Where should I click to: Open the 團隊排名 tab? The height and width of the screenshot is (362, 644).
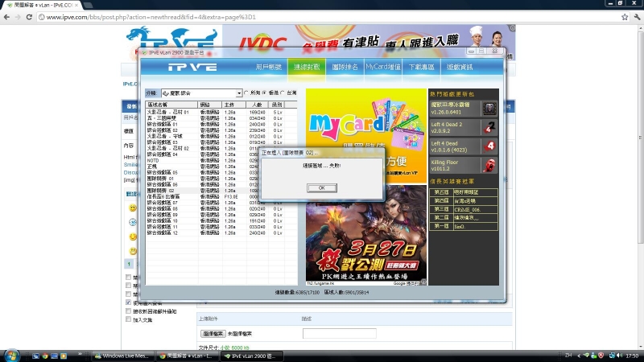click(345, 67)
